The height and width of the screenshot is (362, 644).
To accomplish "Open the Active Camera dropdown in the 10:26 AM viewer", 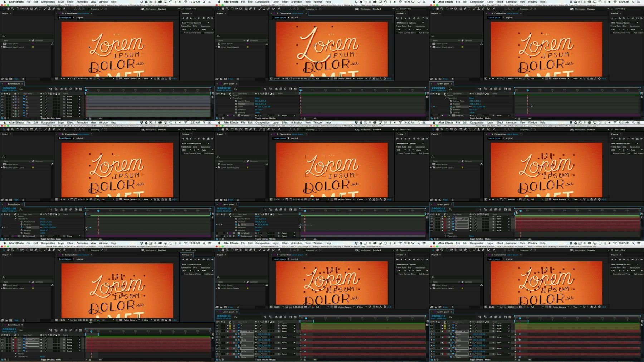I will (561, 79).
